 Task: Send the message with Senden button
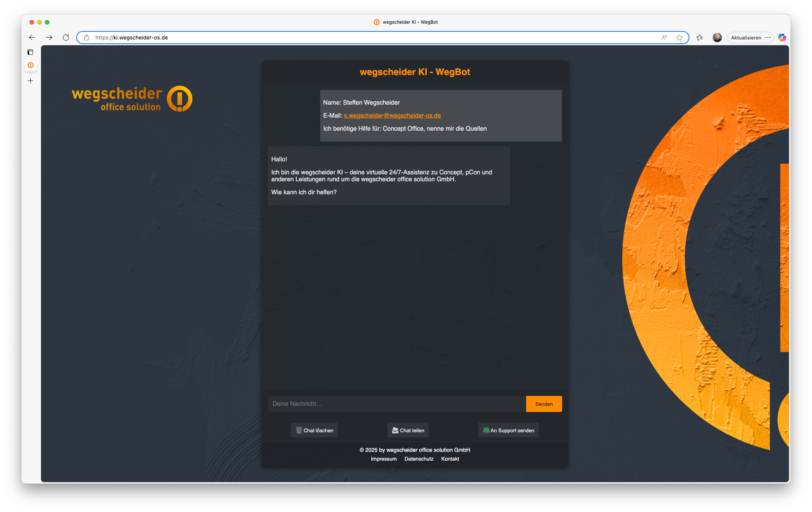[544, 404]
